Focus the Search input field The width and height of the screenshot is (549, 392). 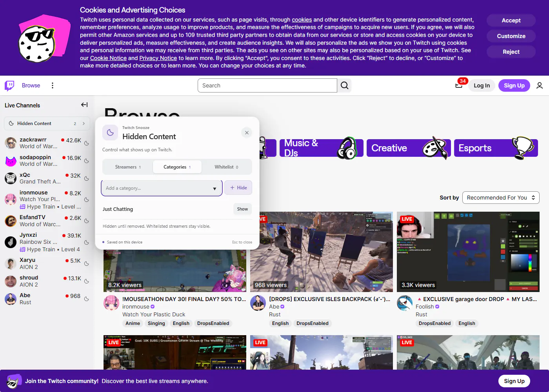point(267,85)
